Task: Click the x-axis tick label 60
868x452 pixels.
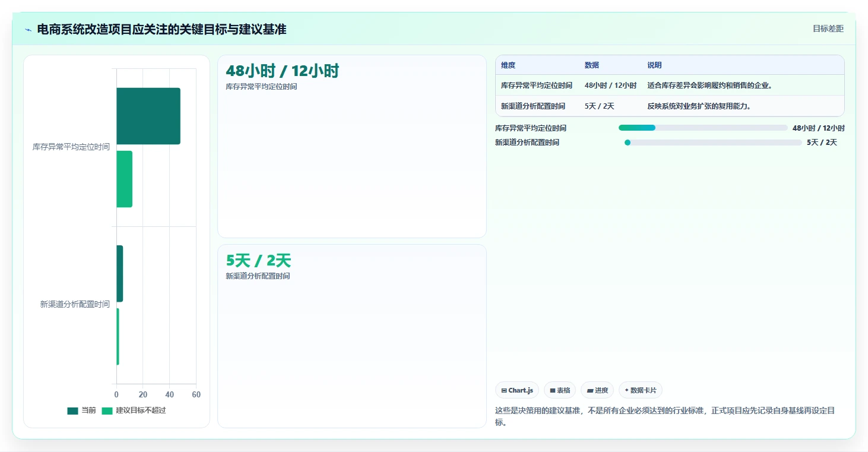Action: coord(197,395)
